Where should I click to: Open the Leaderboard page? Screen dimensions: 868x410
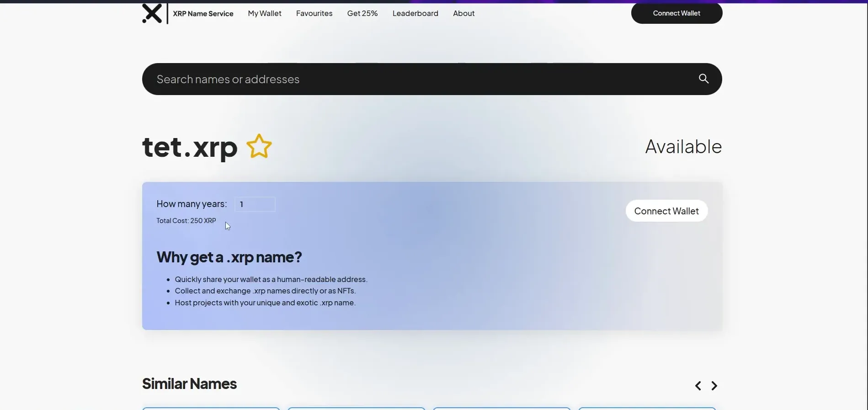415,13
